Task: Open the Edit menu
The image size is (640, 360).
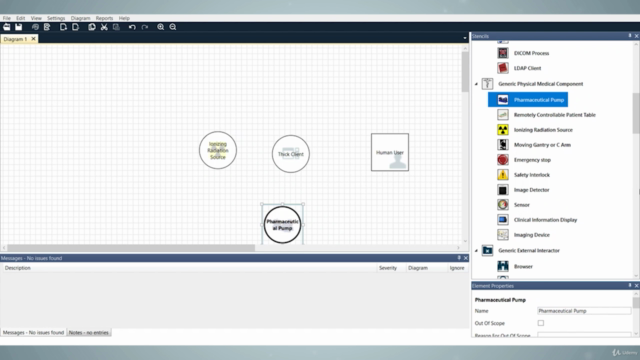Action: 20,18
